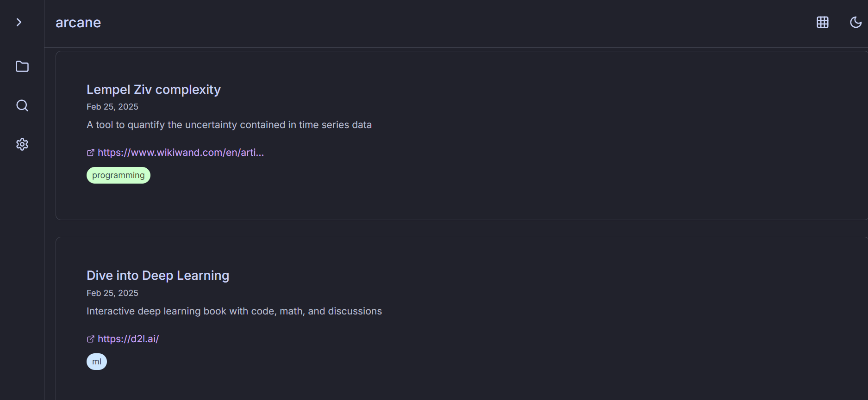The image size is (868, 400).
Task: Click external link icon beside d2l.ai URL
Action: pyautogui.click(x=91, y=339)
